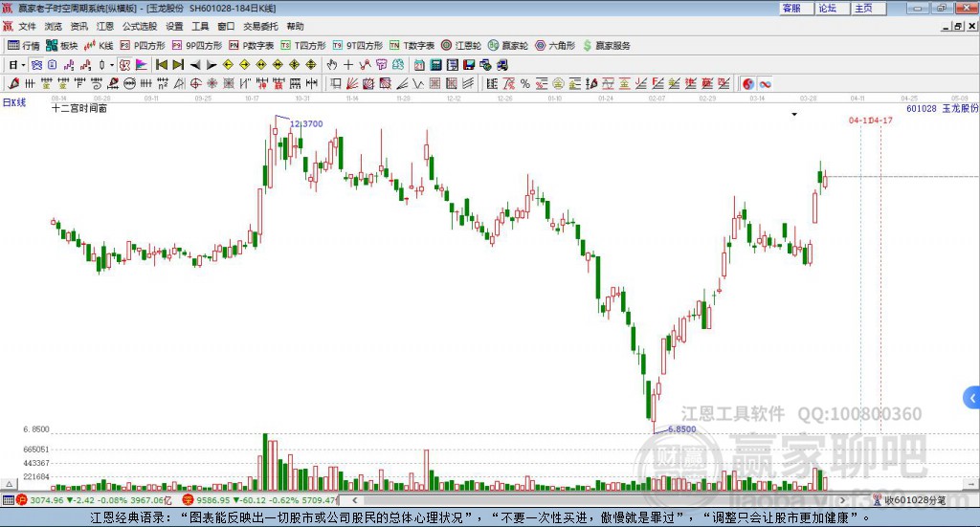This screenshot has height=527, width=980.
Task: Open dropdown triangle above chart area
Action: click(x=794, y=114)
